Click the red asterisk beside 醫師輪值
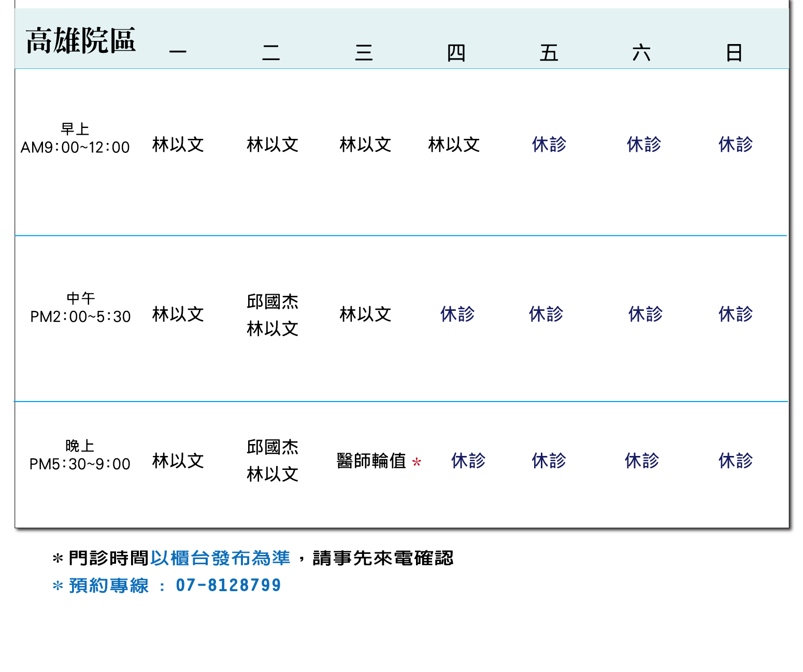Screen dimensions: 803x672 point(417,462)
